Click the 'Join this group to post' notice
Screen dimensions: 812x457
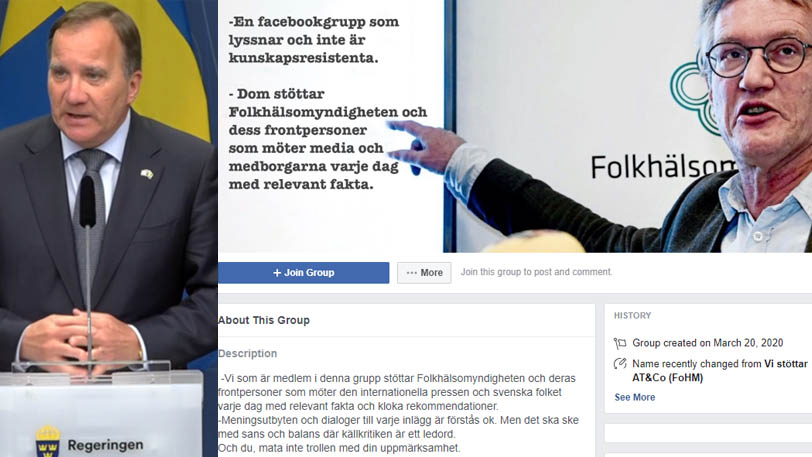536,272
